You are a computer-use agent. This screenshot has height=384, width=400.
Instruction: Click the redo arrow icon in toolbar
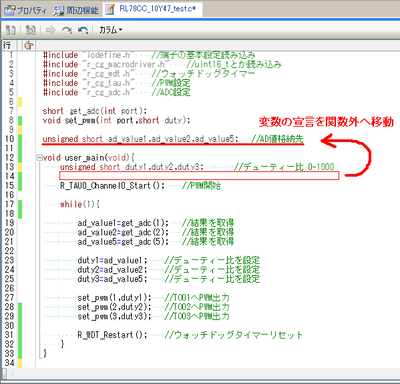67,30
